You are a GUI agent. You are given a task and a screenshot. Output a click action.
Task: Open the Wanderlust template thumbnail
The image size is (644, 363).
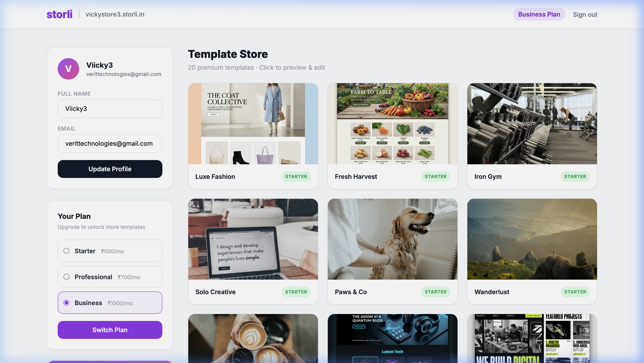pyautogui.click(x=532, y=239)
